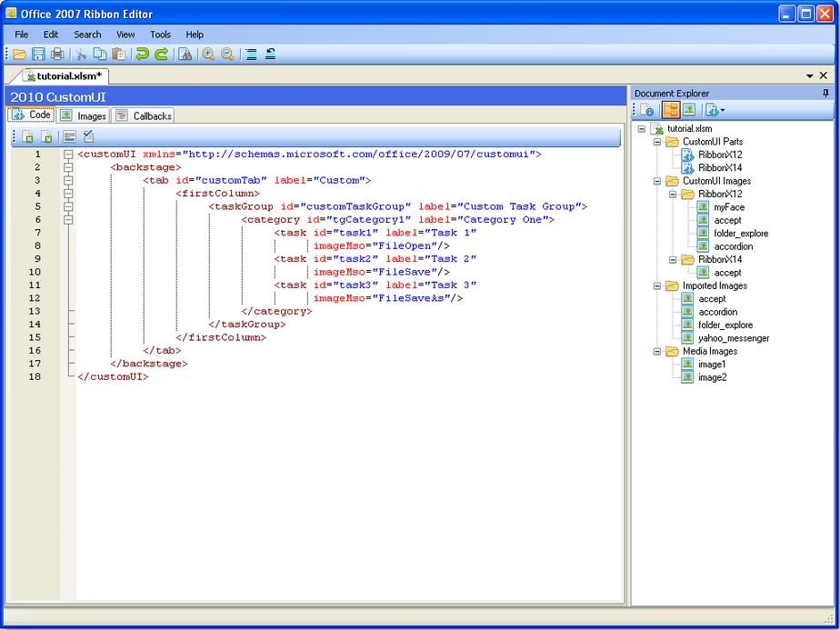Click the lines icon with undo arrow
Viewport: 840px width, 630px height.
click(270, 55)
